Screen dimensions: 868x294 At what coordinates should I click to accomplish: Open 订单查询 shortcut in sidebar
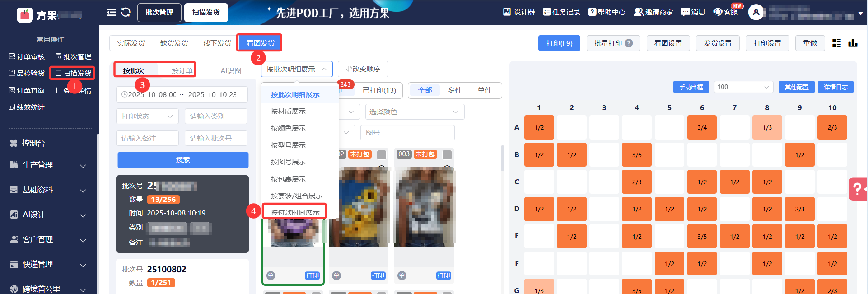pyautogui.click(x=27, y=90)
